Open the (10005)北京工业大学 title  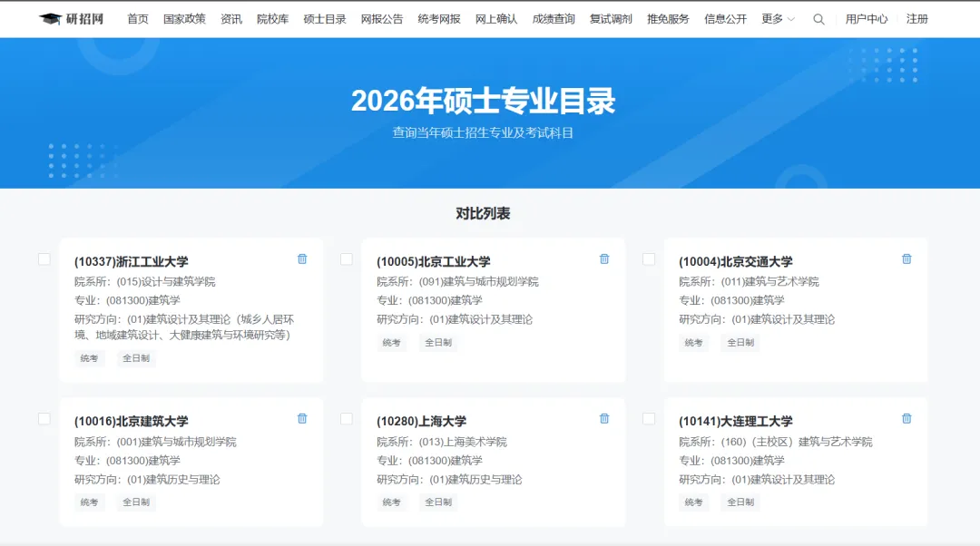pos(433,262)
